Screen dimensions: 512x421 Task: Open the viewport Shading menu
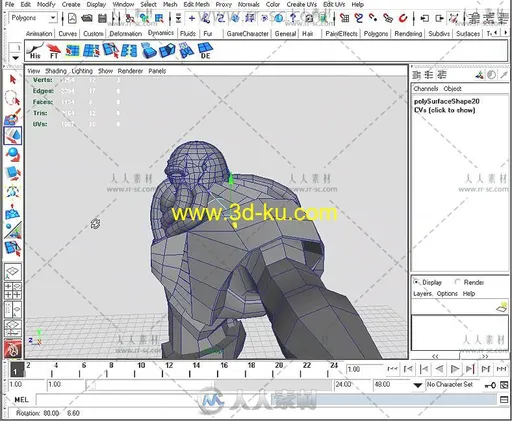pos(56,71)
